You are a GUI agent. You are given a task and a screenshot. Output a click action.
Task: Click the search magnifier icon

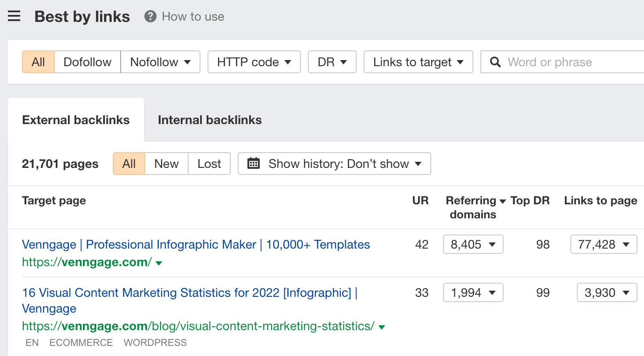point(495,62)
